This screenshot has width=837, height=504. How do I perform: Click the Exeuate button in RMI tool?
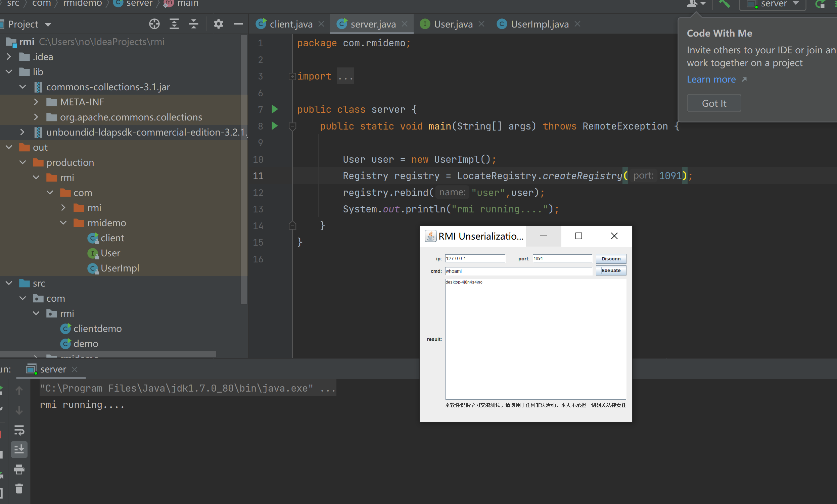pos(611,270)
